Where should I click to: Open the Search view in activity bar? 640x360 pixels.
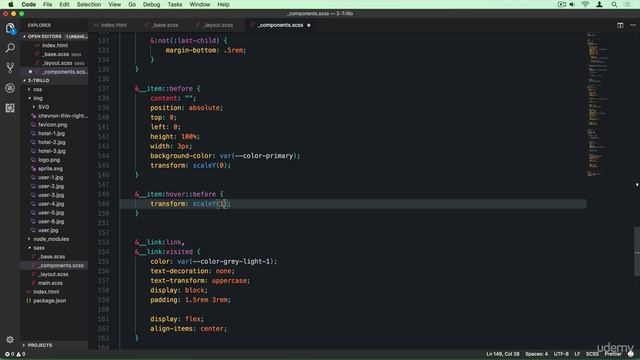[10, 48]
